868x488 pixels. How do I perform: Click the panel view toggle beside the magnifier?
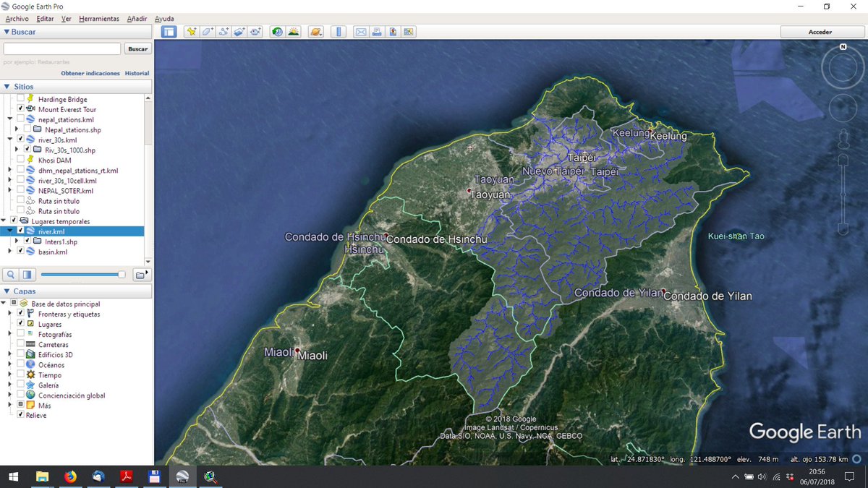tap(27, 275)
